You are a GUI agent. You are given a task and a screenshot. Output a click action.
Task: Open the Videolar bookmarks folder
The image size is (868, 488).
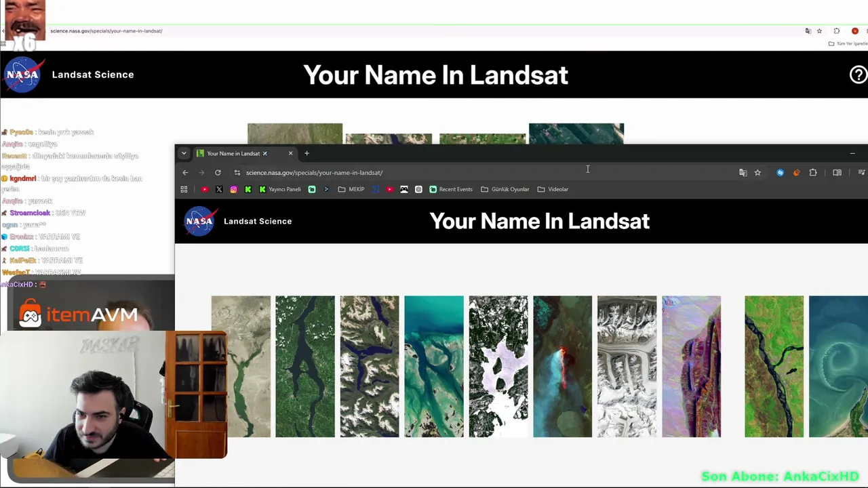pos(553,189)
